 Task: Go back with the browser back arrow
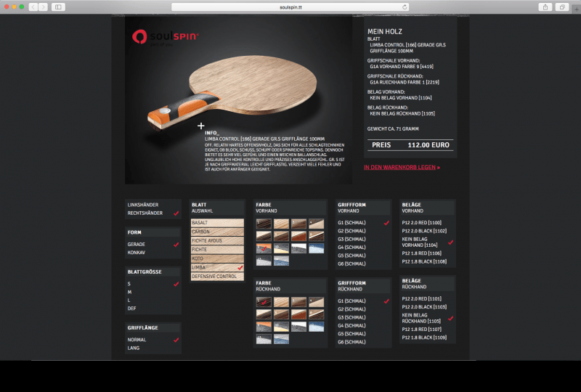(33, 7)
